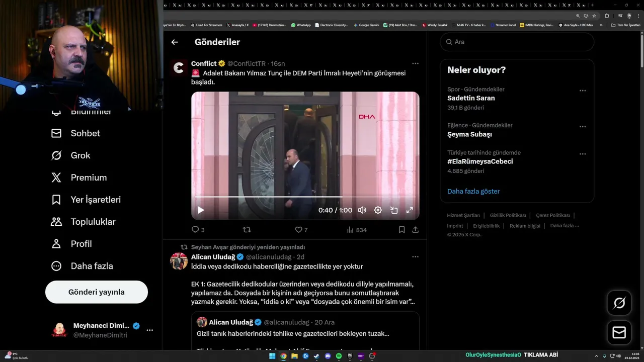Open Seyhan Avşar's profile from repost label
The height and width of the screenshot is (362, 644).
(x=248, y=247)
